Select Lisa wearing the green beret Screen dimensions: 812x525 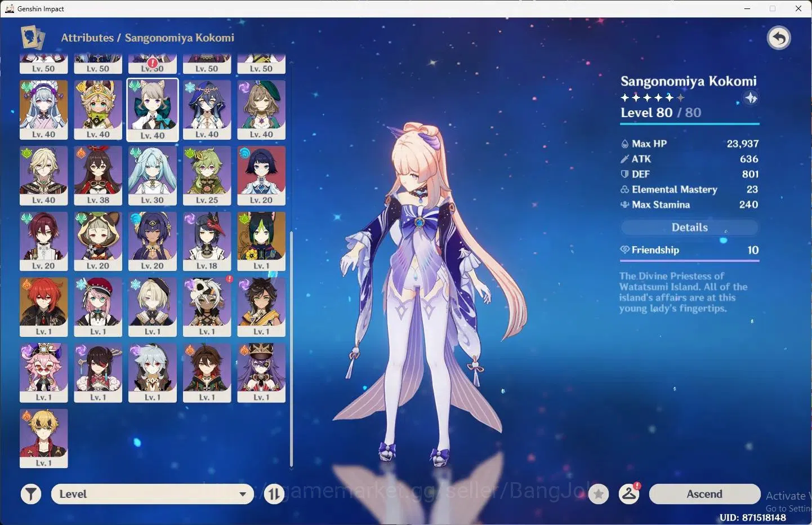[261, 110]
